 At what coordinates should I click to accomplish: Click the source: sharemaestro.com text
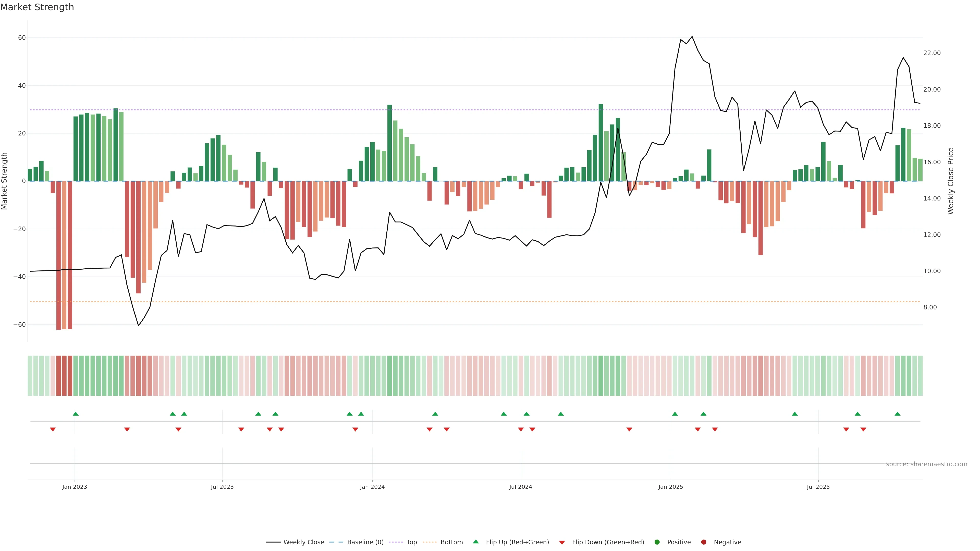pos(926,464)
